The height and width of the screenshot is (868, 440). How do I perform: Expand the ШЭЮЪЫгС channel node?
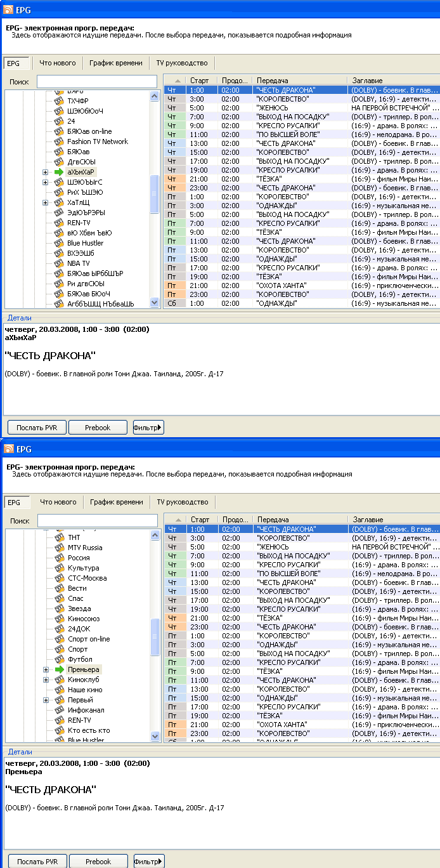46,182
